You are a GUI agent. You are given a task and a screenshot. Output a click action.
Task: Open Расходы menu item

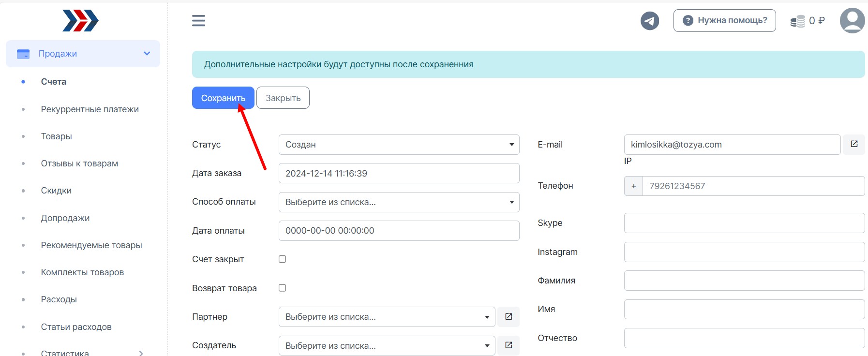(59, 299)
